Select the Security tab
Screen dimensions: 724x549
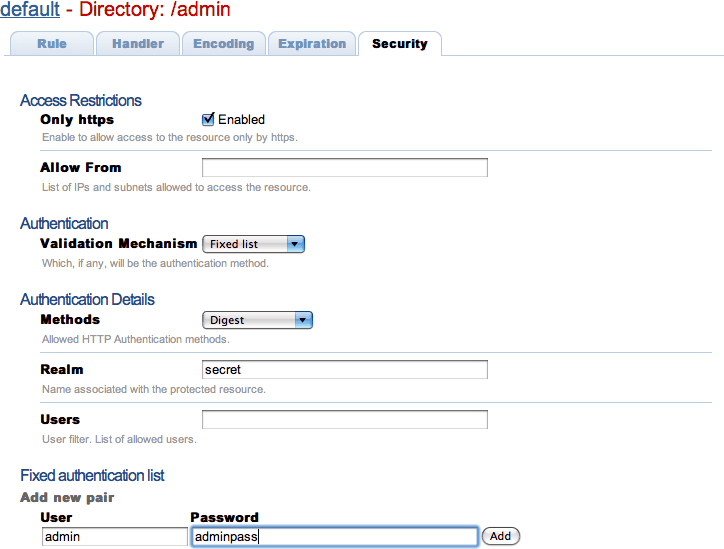pyautogui.click(x=399, y=44)
